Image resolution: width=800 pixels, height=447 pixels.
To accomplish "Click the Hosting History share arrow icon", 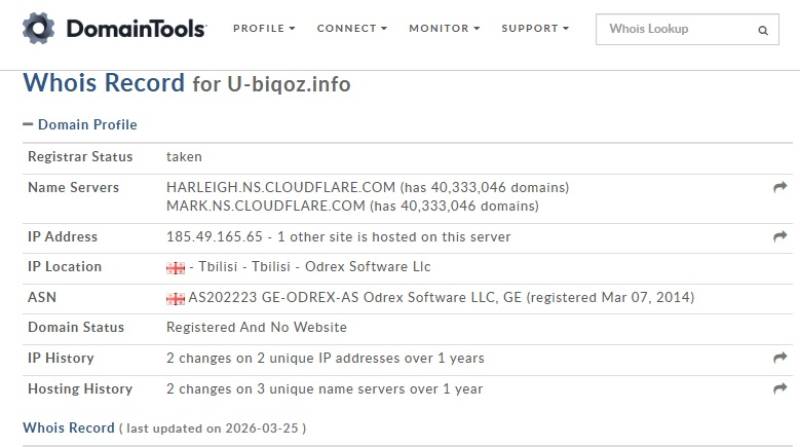I will tap(780, 389).
